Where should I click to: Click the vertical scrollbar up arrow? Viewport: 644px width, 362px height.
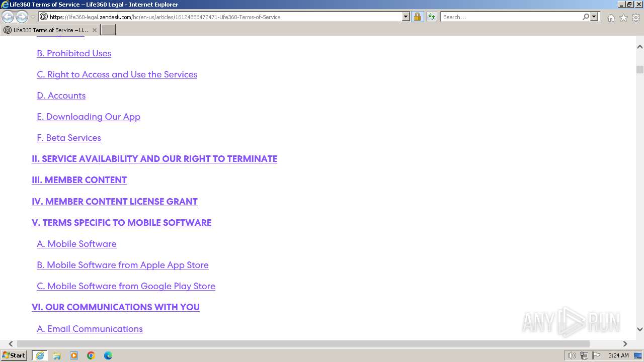639,47
